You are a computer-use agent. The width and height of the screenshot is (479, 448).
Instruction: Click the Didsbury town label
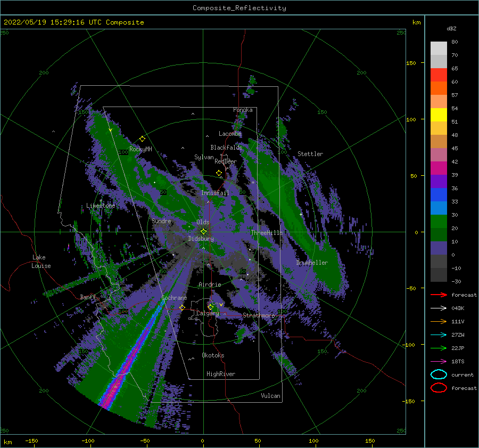coord(201,239)
